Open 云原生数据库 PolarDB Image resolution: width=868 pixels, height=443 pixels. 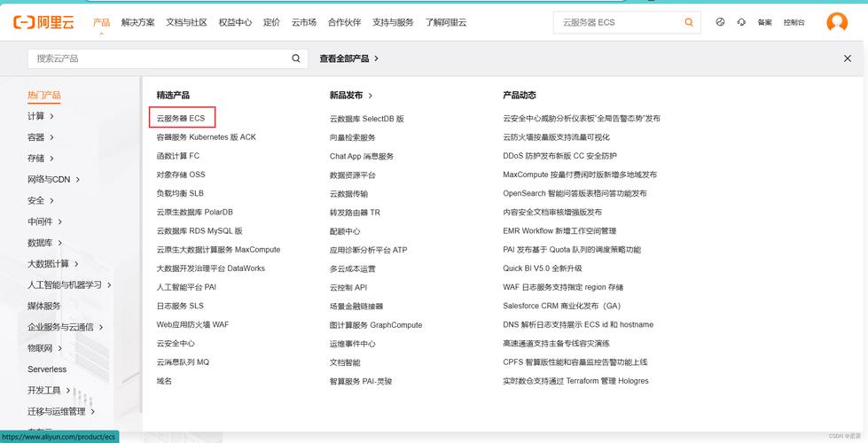(195, 213)
